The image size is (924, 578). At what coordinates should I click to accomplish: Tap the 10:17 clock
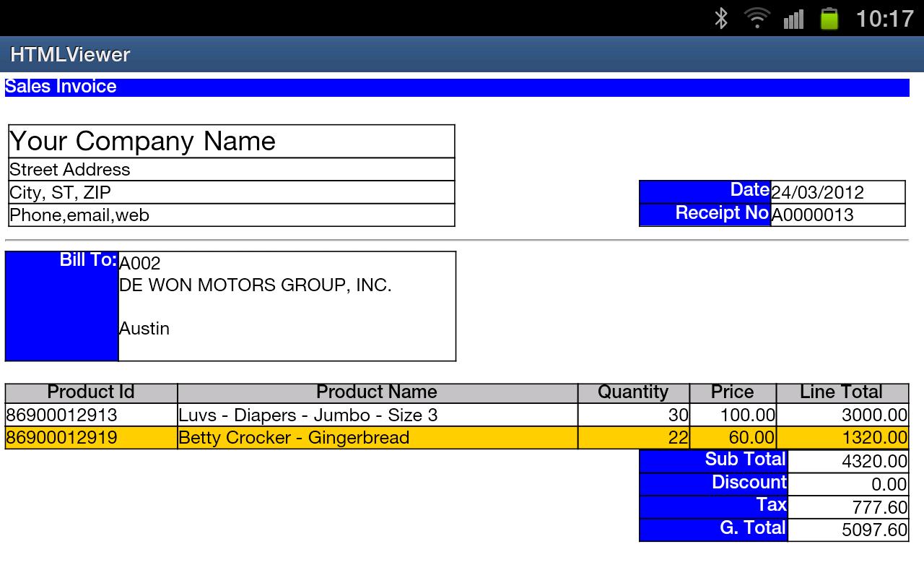pyautogui.click(x=885, y=18)
